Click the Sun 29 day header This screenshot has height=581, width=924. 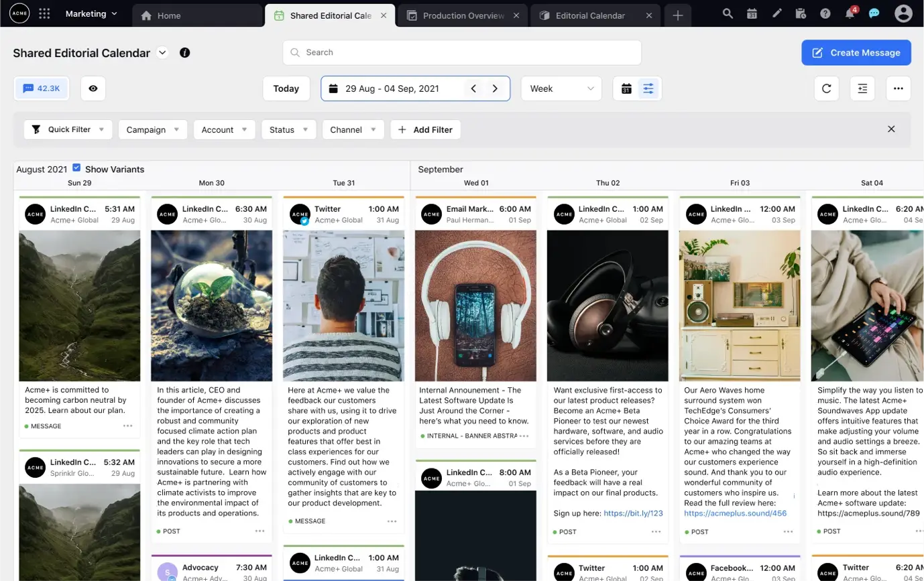pos(79,182)
